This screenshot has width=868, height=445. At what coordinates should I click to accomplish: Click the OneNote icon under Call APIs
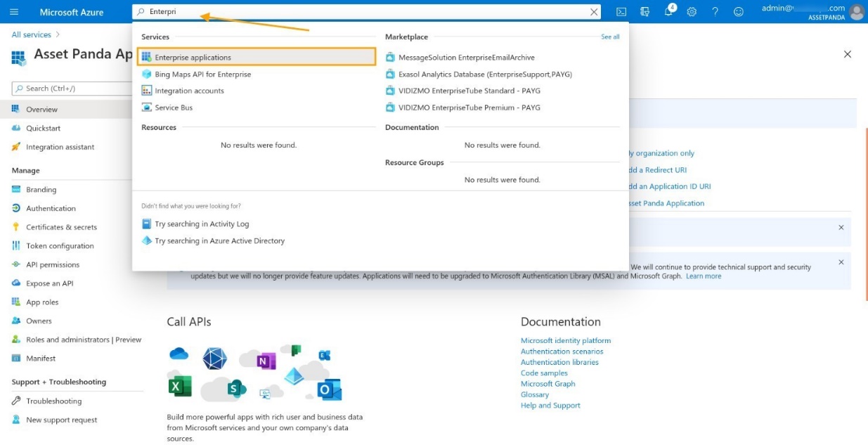click(266, 361)
